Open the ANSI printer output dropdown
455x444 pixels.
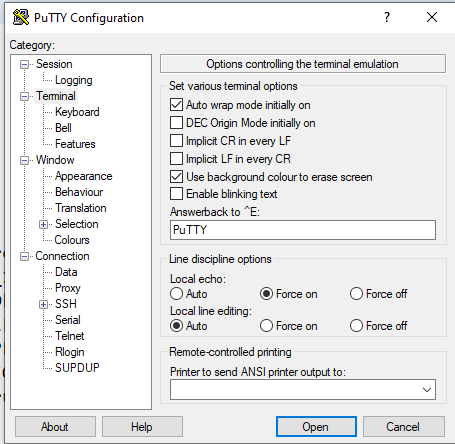[x=427, y=389]
